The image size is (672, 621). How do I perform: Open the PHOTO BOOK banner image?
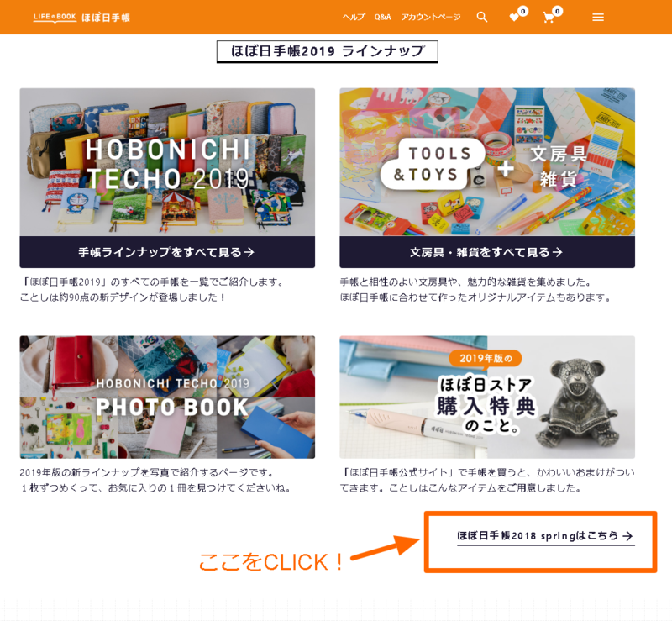click(167, 397)
